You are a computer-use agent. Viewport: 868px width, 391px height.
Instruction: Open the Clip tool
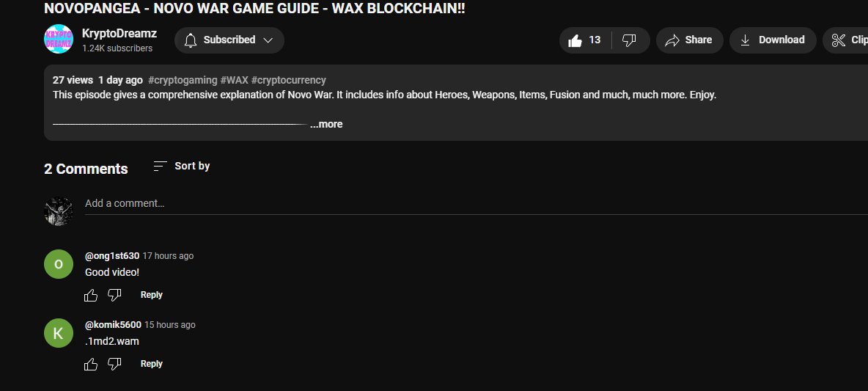pyautogui.click(x=845, y=40)
